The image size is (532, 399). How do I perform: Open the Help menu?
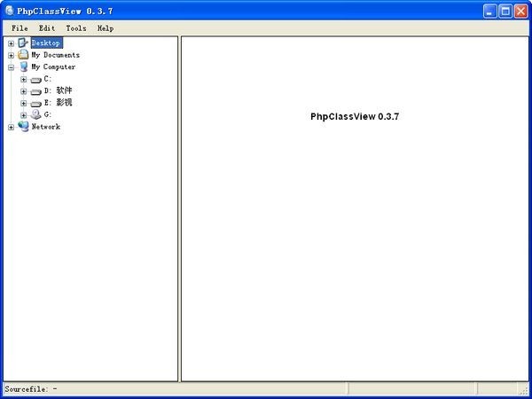click(106, 28)
